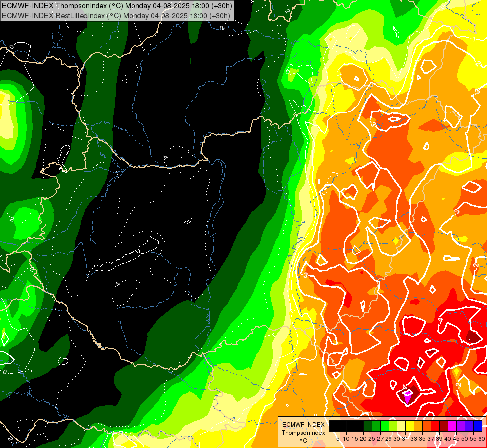Pick the red 37–39 legend swatch
The width and height of the screenshot is (487, 448).
pyautogui.click(x=435, y=426)
